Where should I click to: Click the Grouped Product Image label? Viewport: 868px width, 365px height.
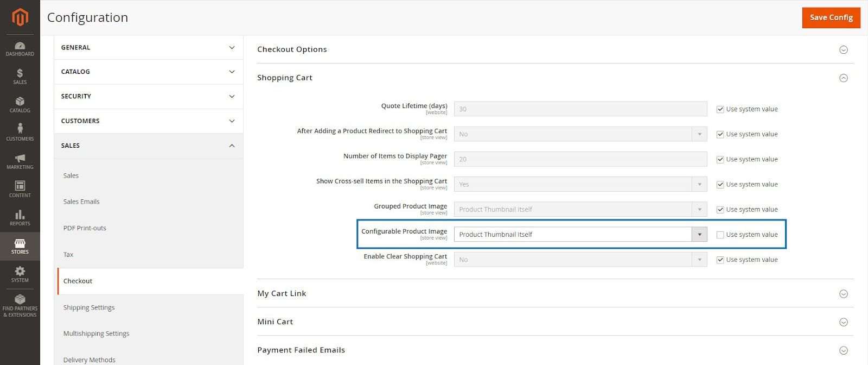pyautogui.click(x=411, y=206)
